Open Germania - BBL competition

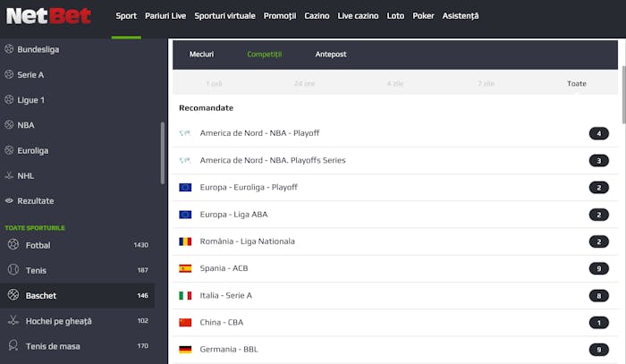pyautogui.click(x=395, y=350)
